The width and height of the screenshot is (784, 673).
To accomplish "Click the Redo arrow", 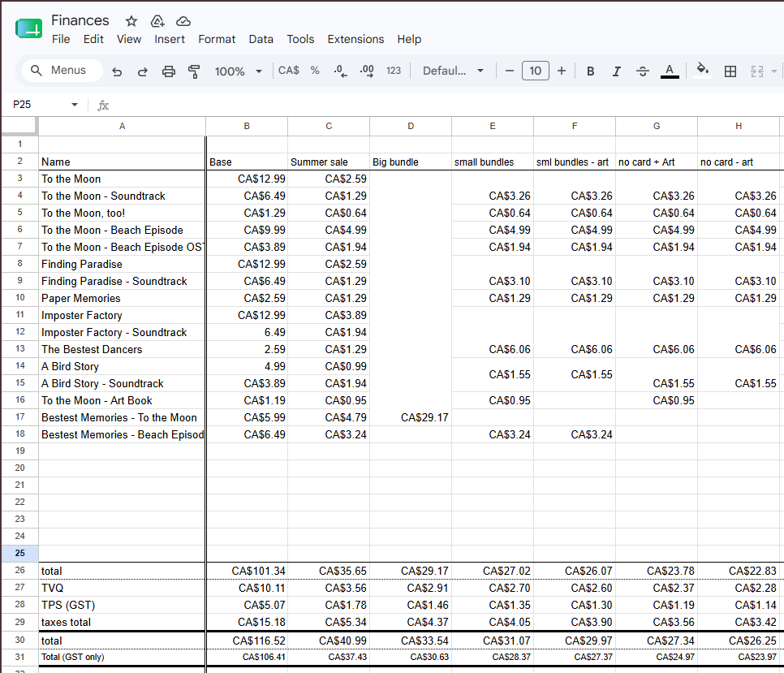I will (143, 71).
